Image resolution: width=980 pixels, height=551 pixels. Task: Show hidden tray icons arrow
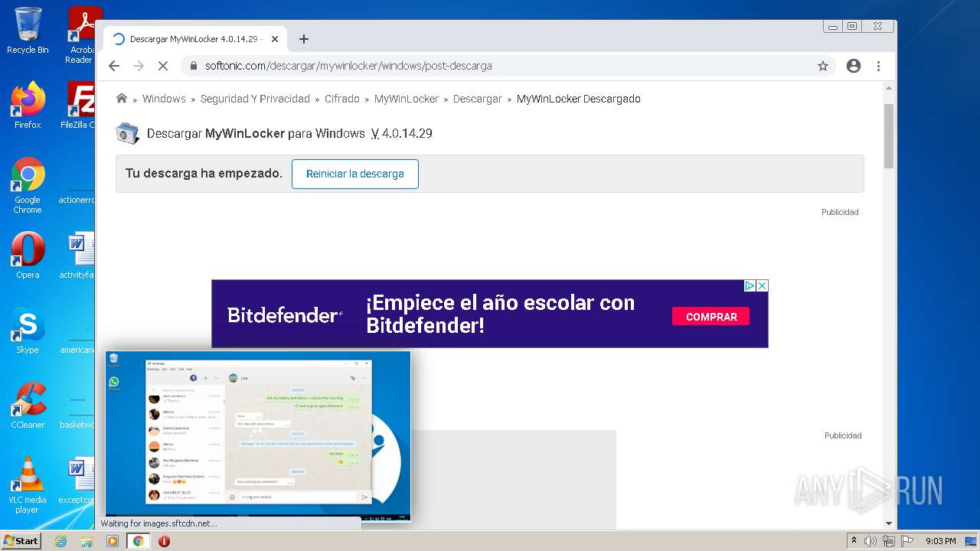tap(854, 541)
